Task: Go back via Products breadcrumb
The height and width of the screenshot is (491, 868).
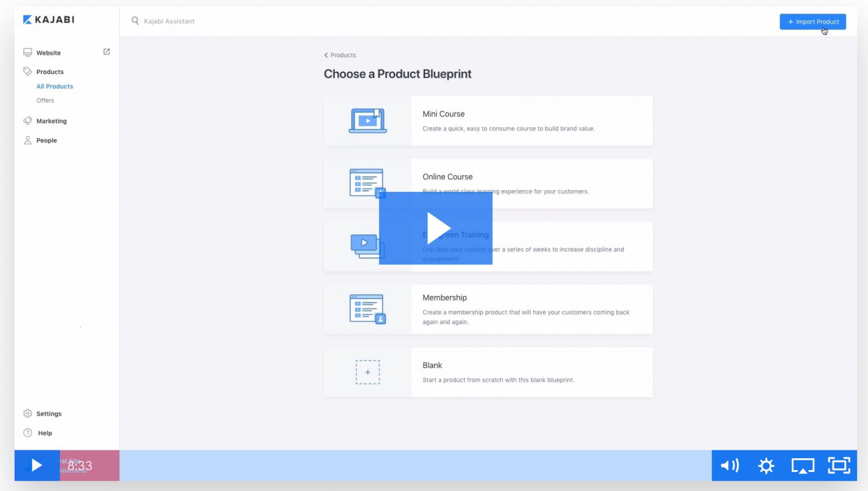Action: click(x=340, y=55)
